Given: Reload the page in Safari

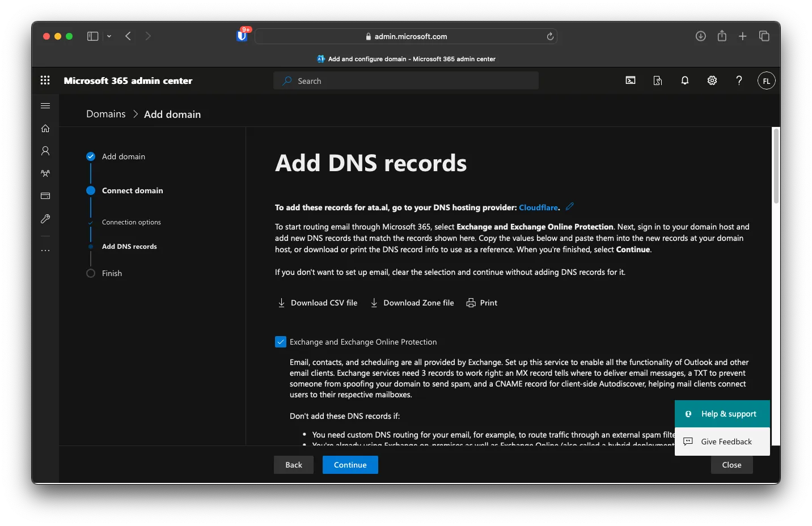Looking at the screenshot, I should [x=549, y=36].
